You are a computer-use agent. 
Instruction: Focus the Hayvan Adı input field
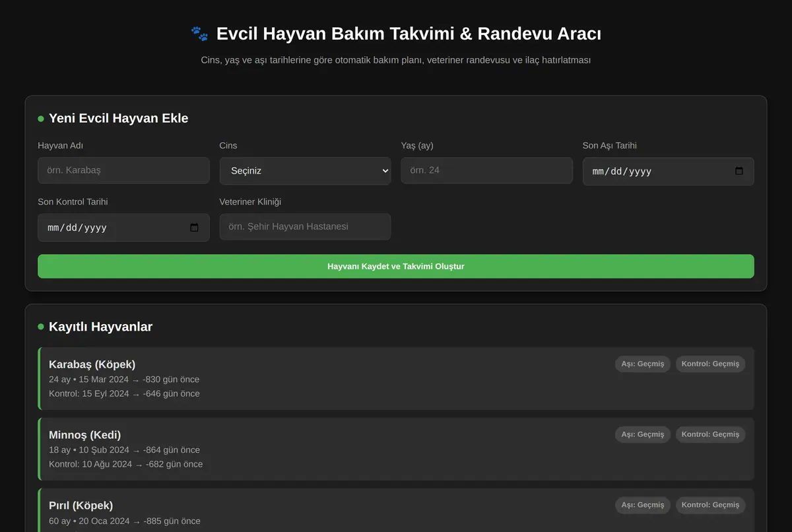point(123,170)
